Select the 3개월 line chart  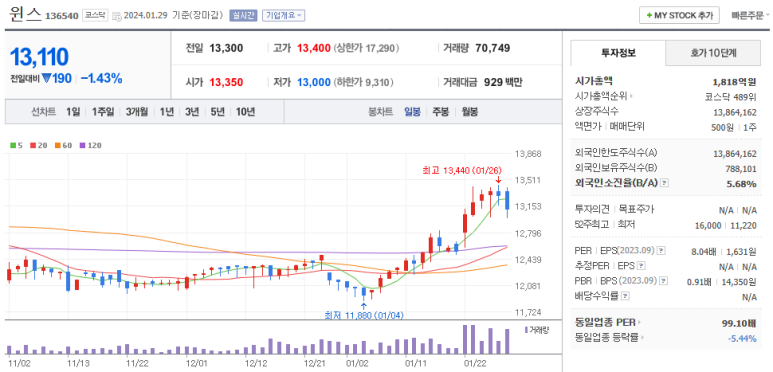pos(137,112)
